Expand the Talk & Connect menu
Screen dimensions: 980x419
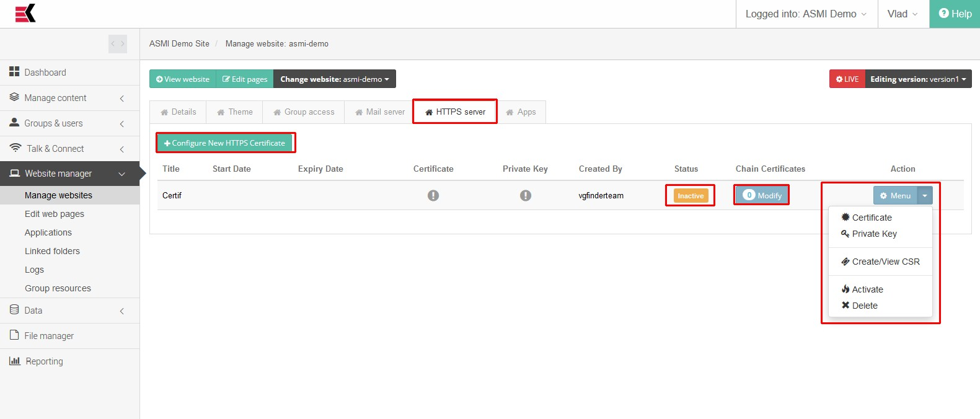coord(69,149)
